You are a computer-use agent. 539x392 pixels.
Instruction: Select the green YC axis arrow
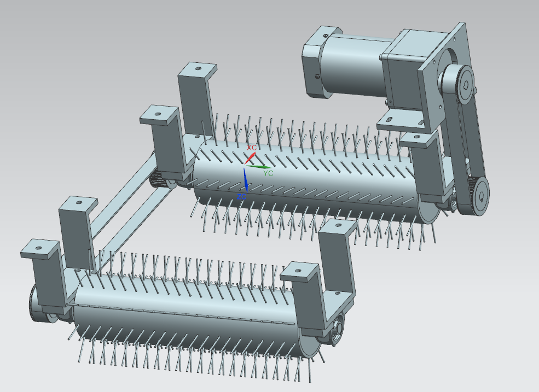(x=258, y=167)
